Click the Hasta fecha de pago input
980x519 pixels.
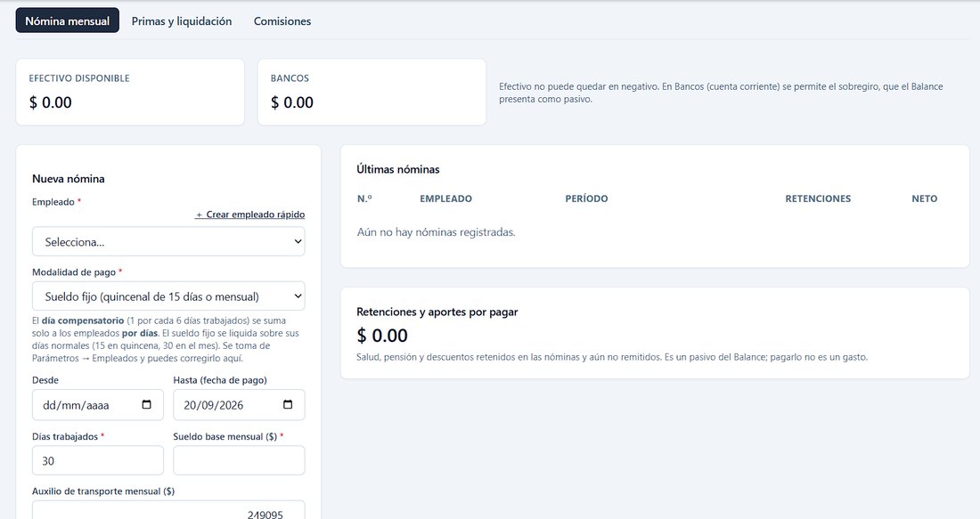[239, 405]
